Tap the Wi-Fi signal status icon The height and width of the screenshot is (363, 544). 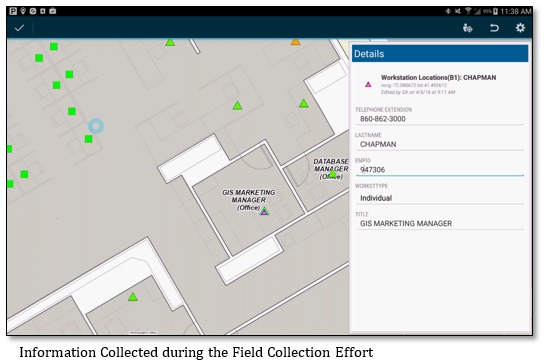(x=468, y=11)
